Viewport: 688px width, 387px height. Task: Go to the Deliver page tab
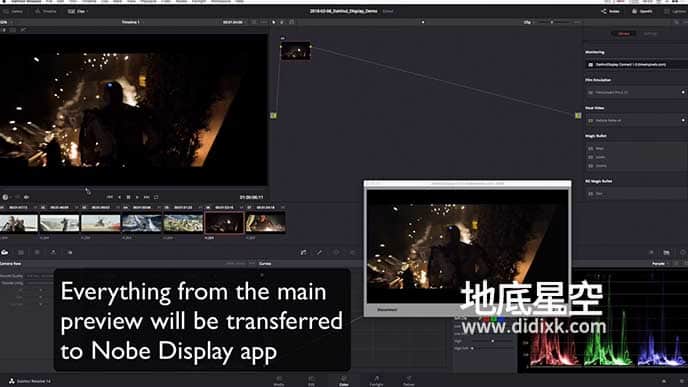tap(408, 380)
